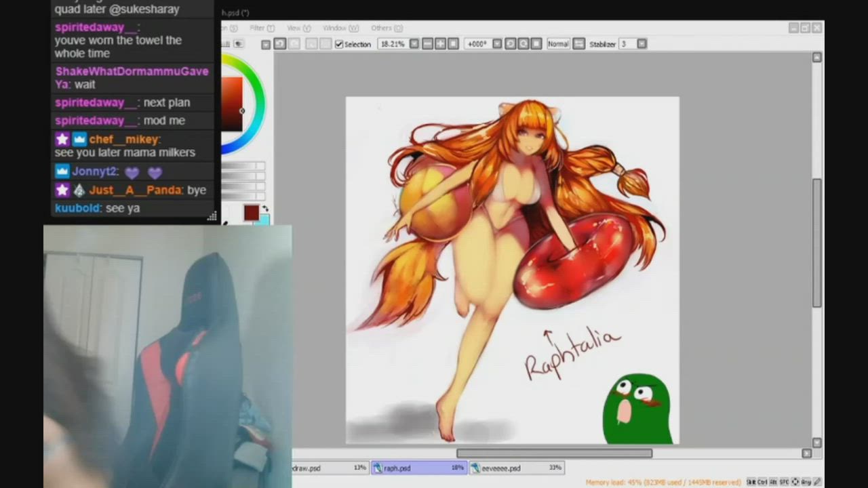Click username chef__mikey in chat
Viewport: 868px width, 488px height.
[125, 139]
